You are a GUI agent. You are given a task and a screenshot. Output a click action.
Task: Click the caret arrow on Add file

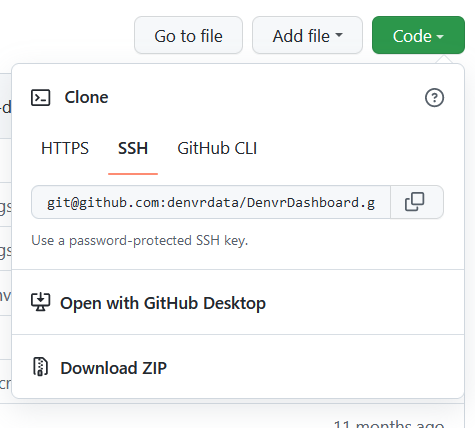point(339,35)
